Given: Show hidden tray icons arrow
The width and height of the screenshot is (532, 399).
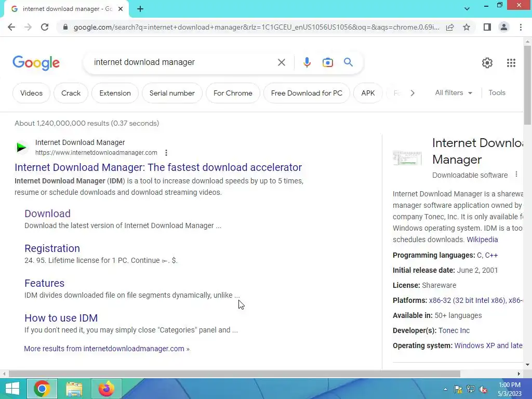Looking at the screenshot, I should tap(445, 389).
